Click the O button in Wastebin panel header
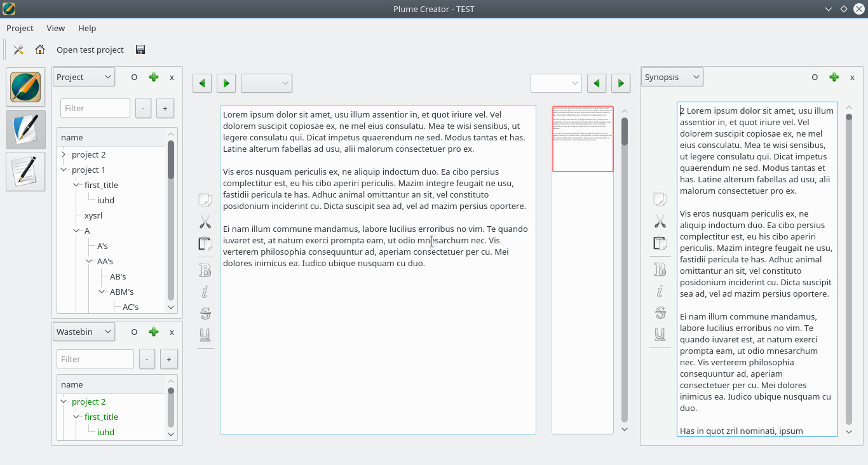The height and width of the screenshot is (465, 868). pyautogui.click(x=134, y=332)
